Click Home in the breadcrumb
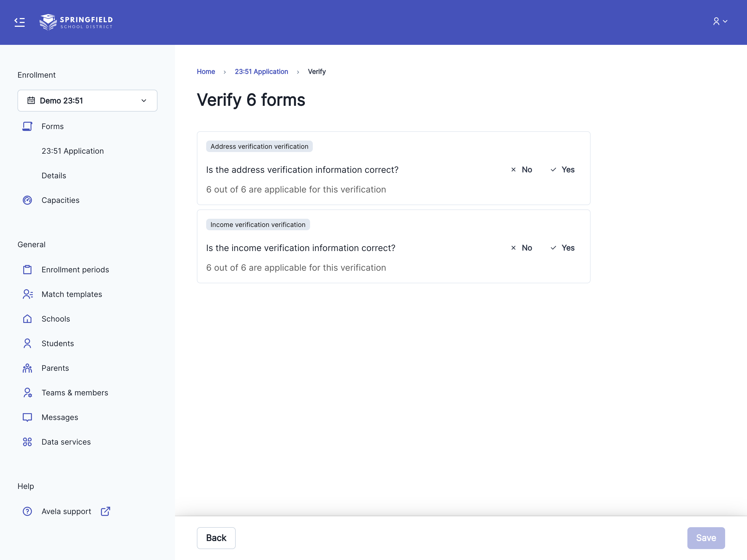 coord(206,72)
